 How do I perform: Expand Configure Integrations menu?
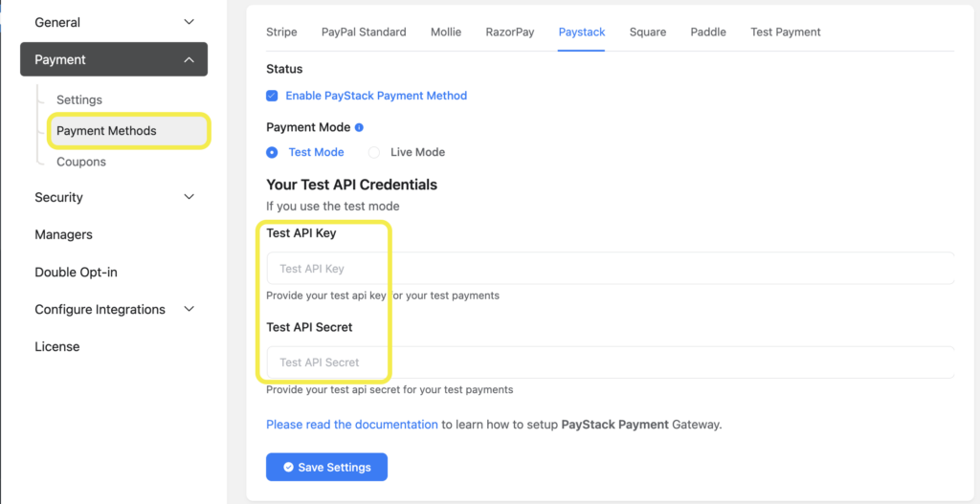click(x=189, y=309)
